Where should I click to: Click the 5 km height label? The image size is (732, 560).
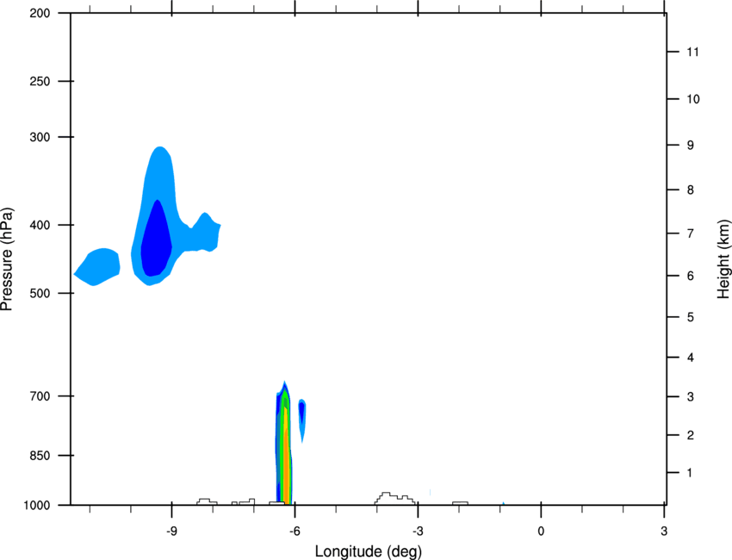click(x=691, y=317)
